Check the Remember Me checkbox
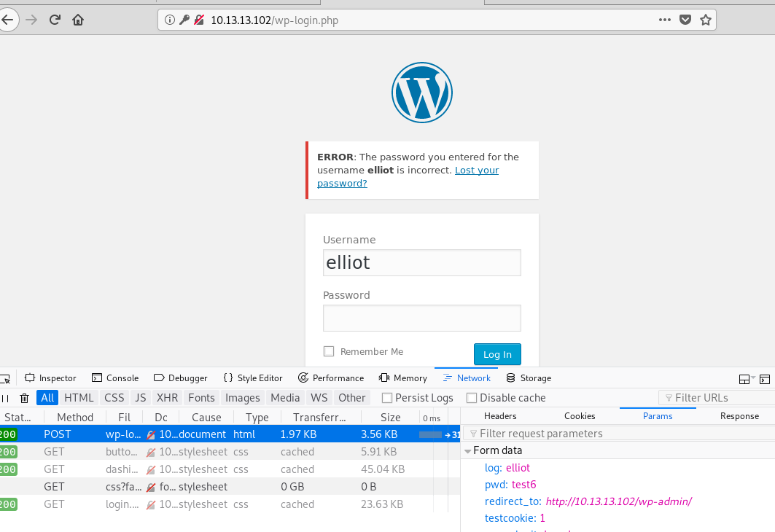The image size is (775, 532). 329,351
